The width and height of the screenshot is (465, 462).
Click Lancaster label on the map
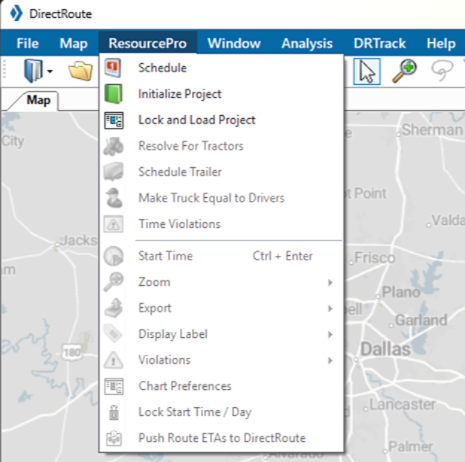[402, 405]
